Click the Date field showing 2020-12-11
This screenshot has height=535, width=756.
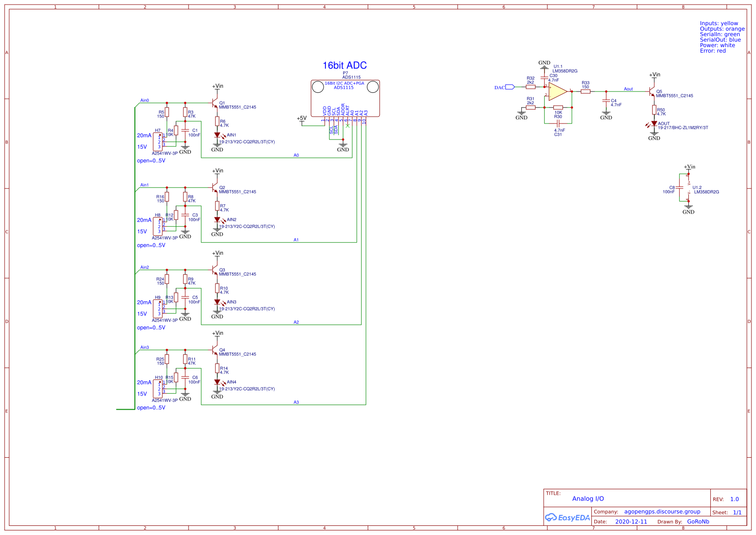[632, 521]
